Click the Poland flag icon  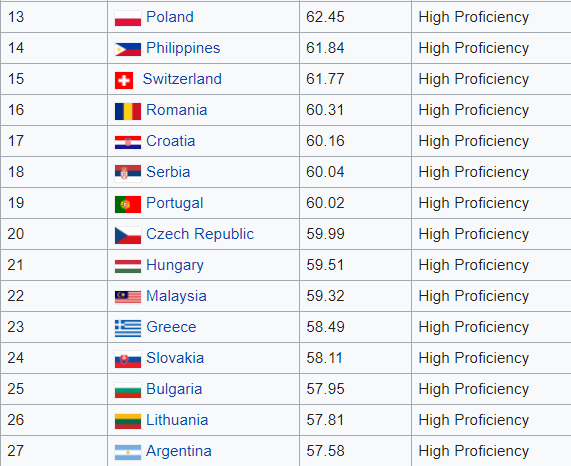(128, 18)
